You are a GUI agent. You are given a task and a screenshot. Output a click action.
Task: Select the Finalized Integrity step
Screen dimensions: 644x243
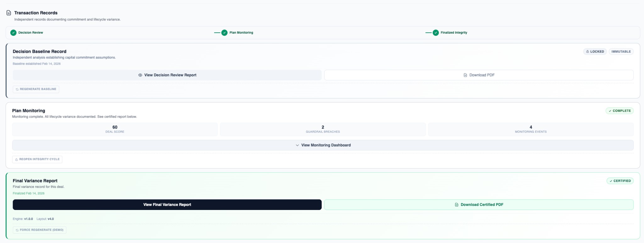450,33
